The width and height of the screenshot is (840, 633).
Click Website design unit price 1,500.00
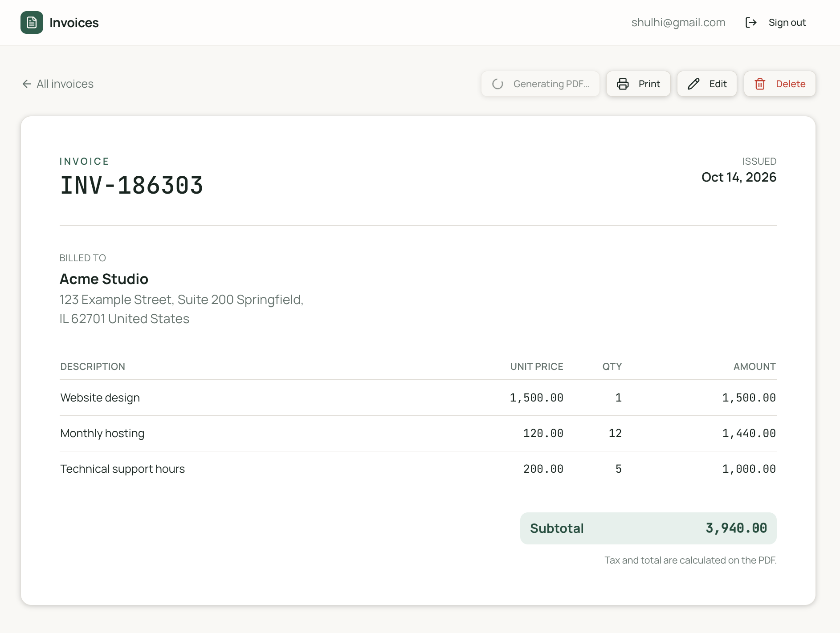click(537, 398)
